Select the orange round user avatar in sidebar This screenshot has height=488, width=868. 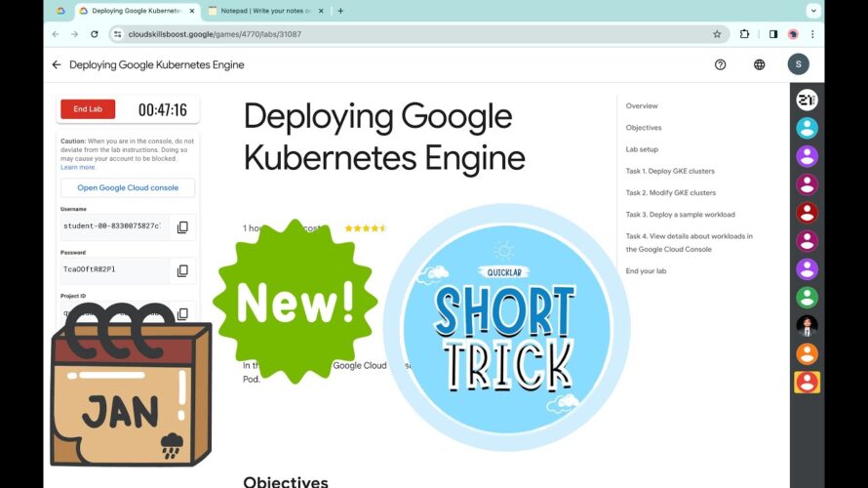click(x=807, y=354)
